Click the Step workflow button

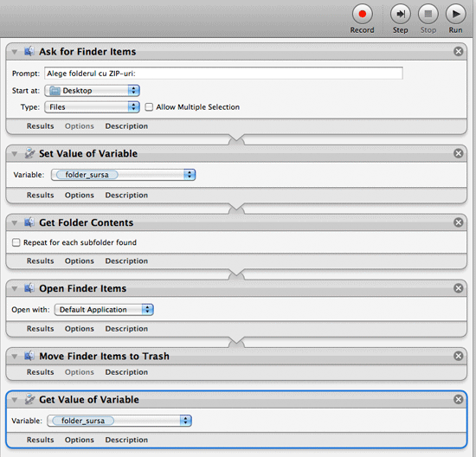(401, 14)
